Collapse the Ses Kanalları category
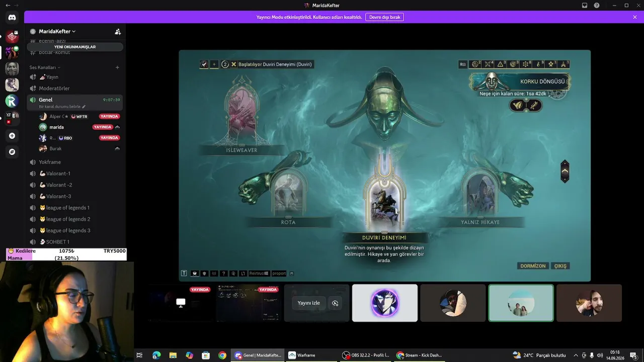 [x=45, y=67]
